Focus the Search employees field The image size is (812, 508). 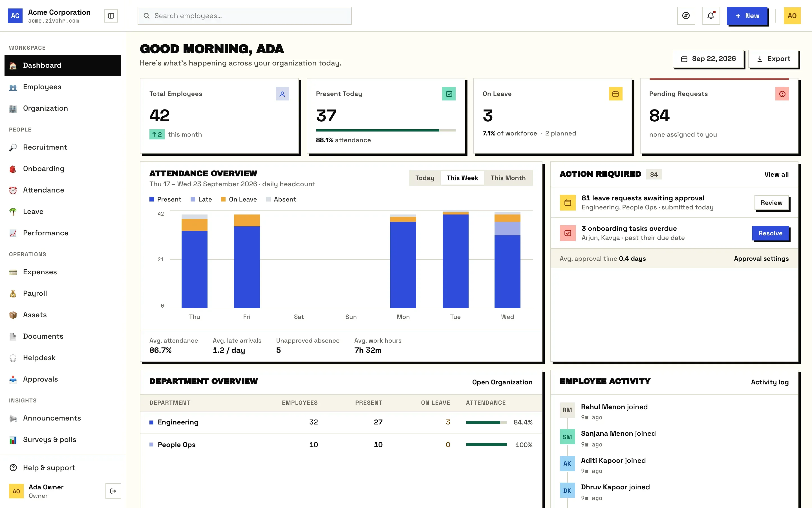tap(245, 16)
